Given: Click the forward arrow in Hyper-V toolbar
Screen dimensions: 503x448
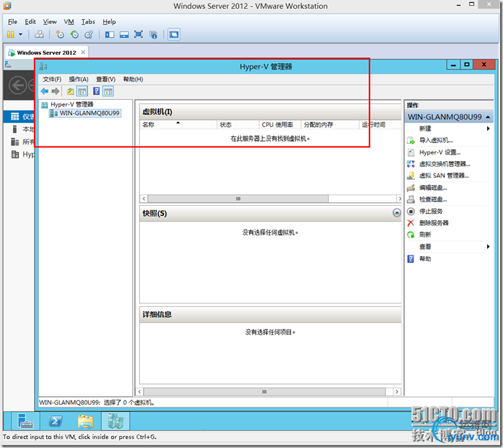Looking at the screenshot, I should pos(56,92).
